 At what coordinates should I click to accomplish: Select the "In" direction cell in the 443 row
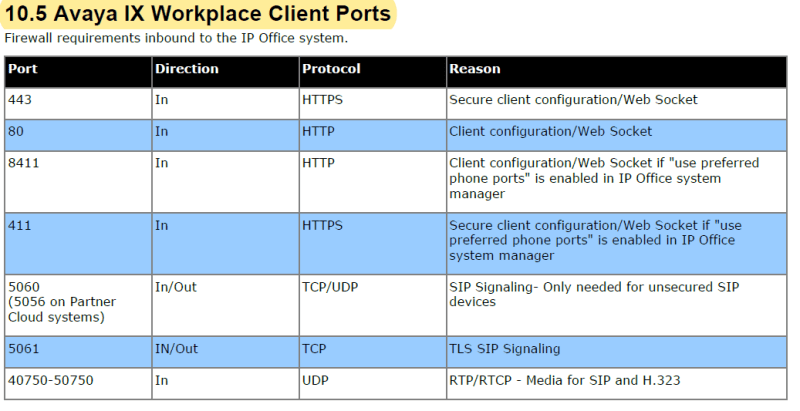[225, 104]
